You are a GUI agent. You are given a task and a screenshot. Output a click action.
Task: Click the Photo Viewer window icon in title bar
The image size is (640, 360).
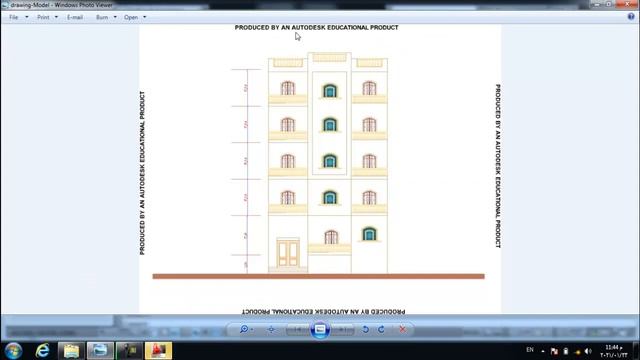pos(4,5)
